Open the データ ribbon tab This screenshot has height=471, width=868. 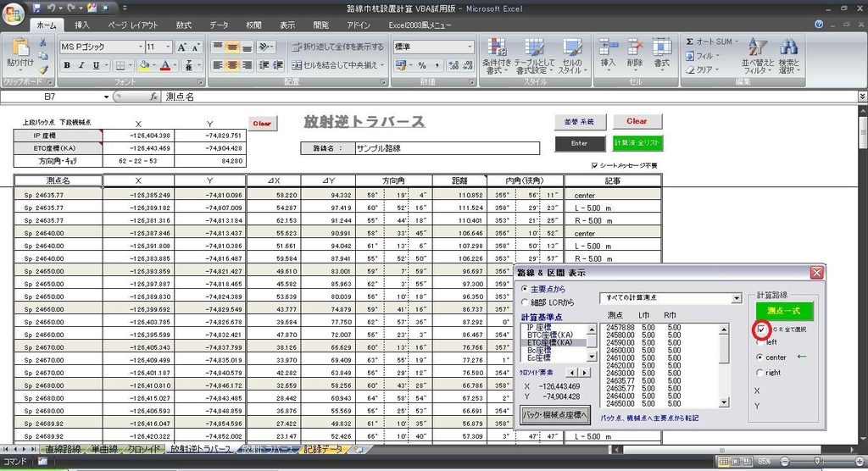[219, 25]
